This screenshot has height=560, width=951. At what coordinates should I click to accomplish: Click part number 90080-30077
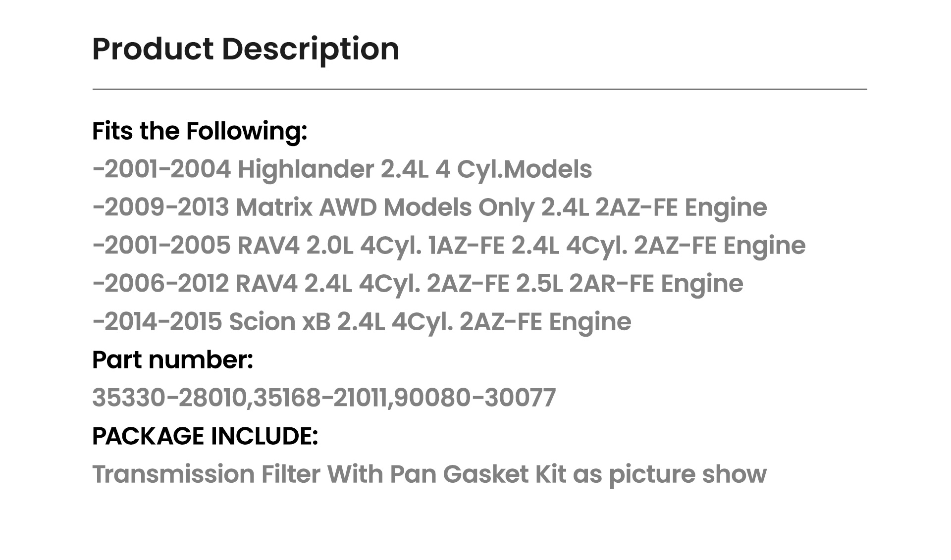coord(475,398)
